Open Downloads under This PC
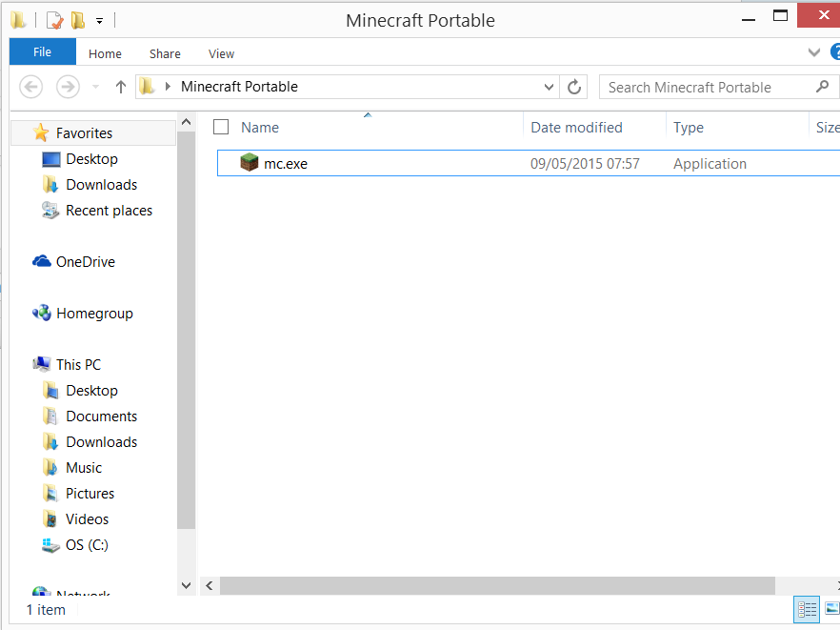The height and width of the screenshot is (630, 840). 101,442
